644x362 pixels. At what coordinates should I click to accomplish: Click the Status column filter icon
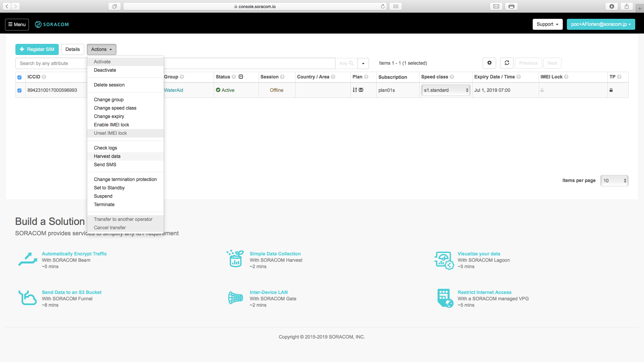(x=241, y=77)
